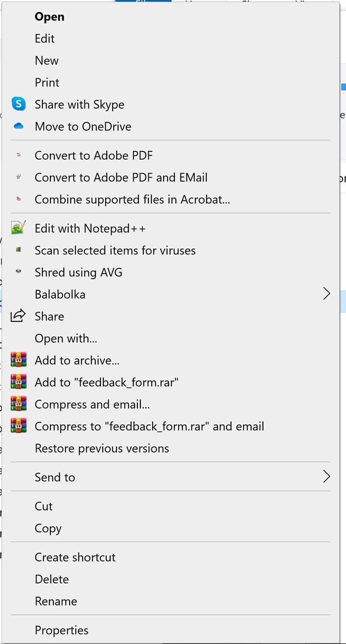Click the Adobe PDF icon beside Convert to Adobe PDF
The image size is (346, 644).
(x=19, y=155)
